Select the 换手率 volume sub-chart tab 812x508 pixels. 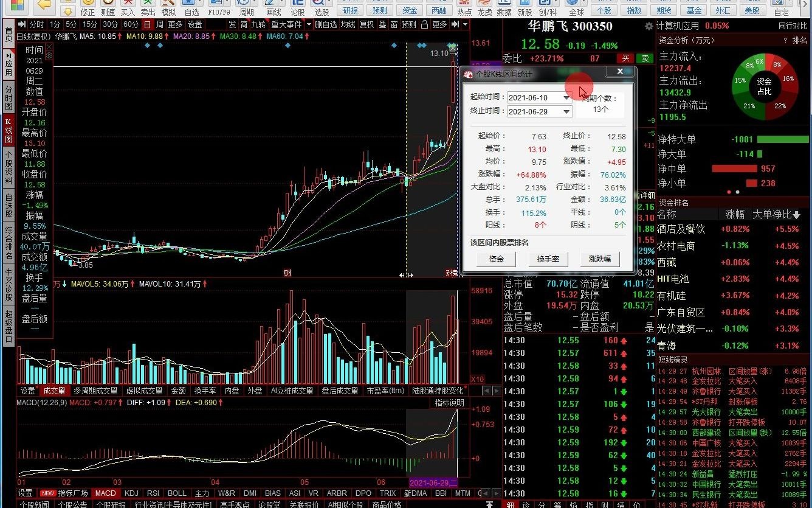pyautogui.click(x=205, y=391)
